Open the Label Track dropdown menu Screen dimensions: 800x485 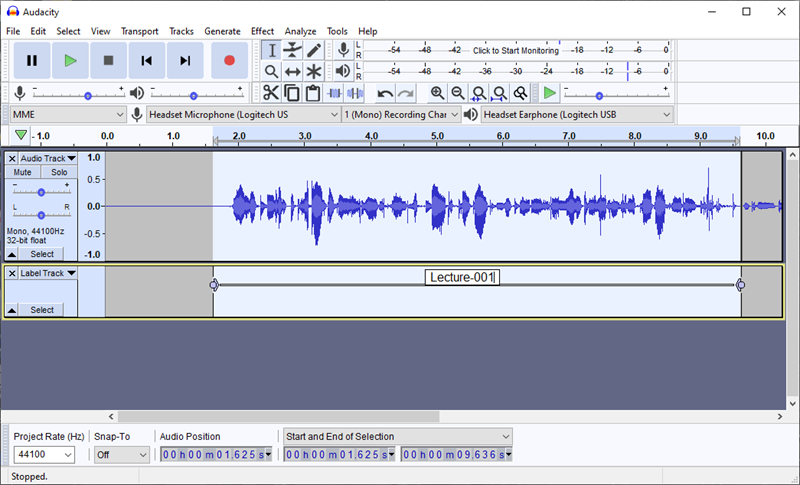pos(48,273)
